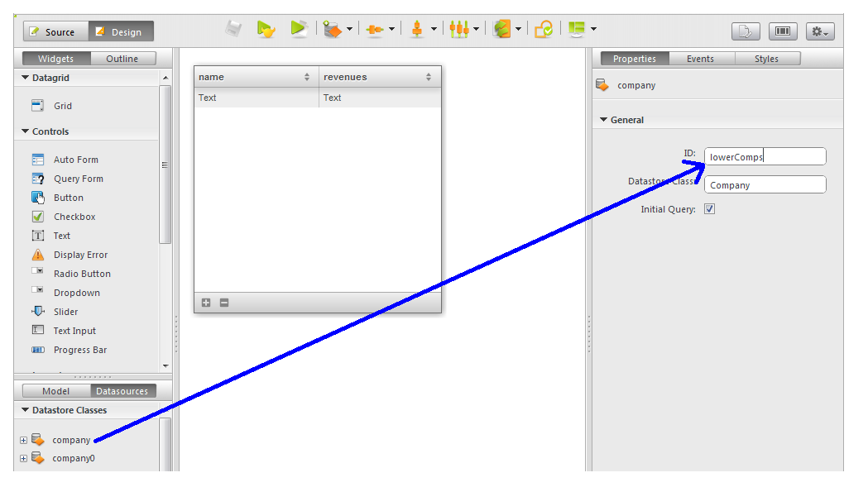This screenshot has width=868, height=487.
Task: Select the Checkbox widget
Action: click(63, 217)
